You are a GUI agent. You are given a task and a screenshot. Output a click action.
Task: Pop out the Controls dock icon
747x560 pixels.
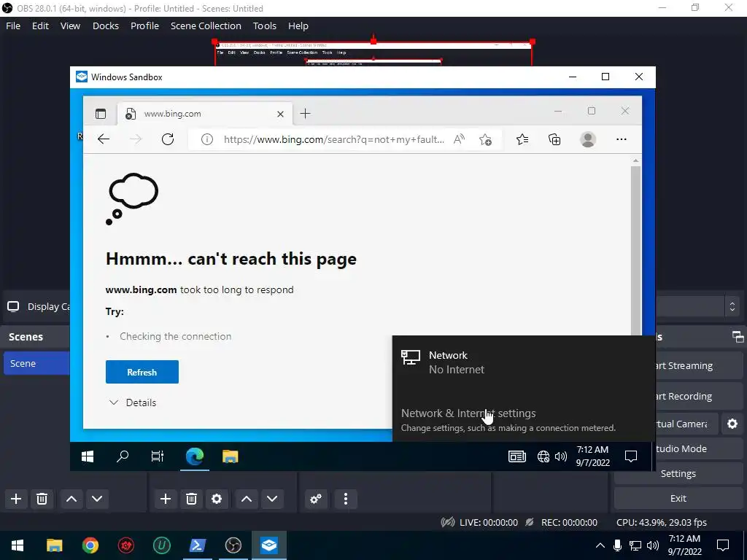[738, 337]
